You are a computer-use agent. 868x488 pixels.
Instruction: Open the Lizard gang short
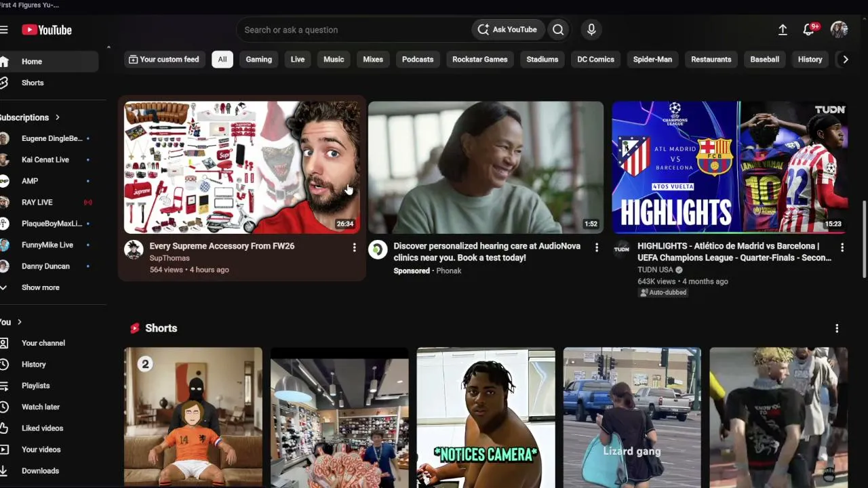[632, 418]
